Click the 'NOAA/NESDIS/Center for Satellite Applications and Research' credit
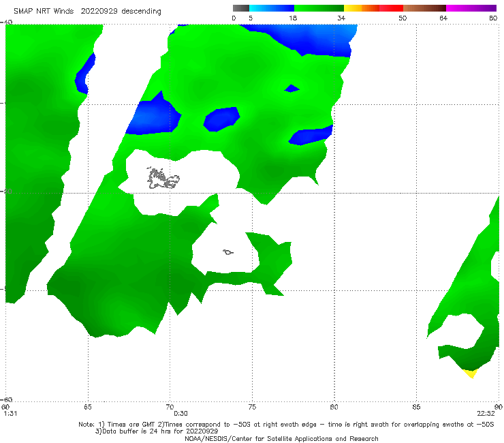The image size is (504, 443). tap(281, 438)
